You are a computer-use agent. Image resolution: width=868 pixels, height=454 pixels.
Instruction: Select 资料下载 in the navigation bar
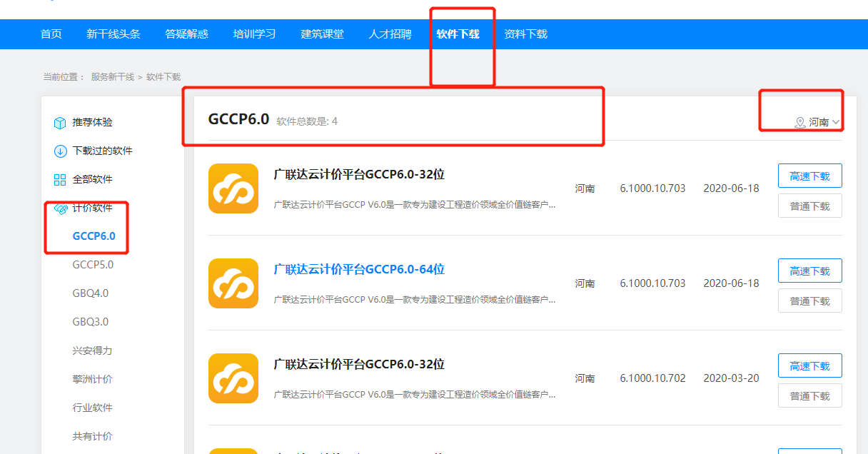point(525,34)
